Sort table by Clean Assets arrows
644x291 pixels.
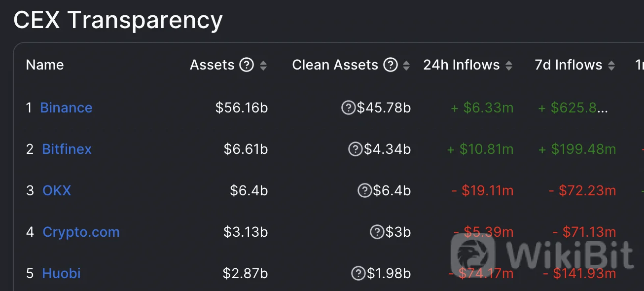pos(406,65)
